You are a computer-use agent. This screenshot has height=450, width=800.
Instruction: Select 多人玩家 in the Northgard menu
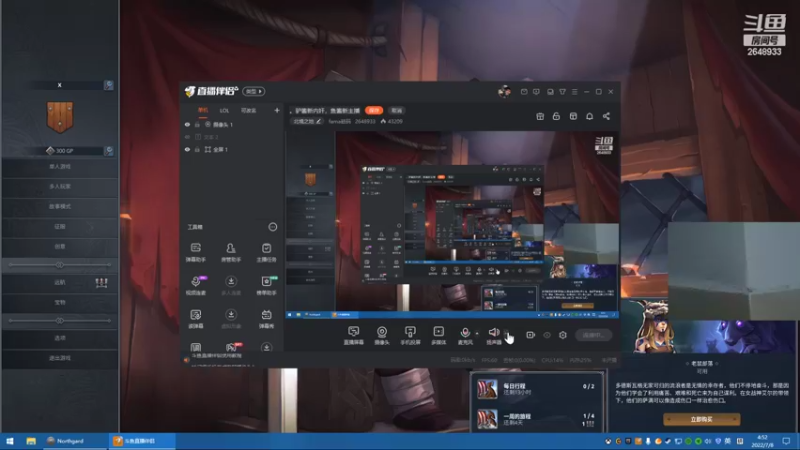[60, 186]
